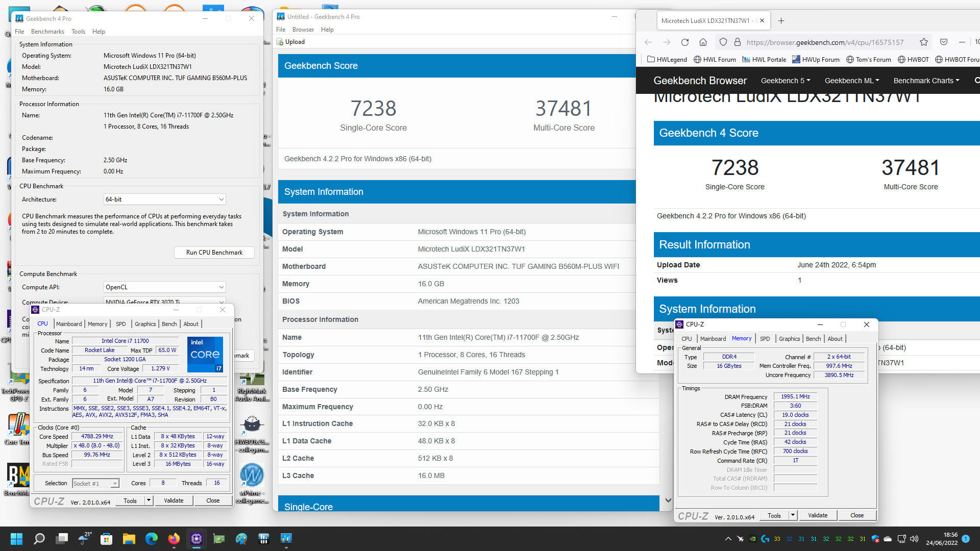Switch to SPD tab in right CPU-Z
Viewport: 980px width, 551px height.
point(765,339)
